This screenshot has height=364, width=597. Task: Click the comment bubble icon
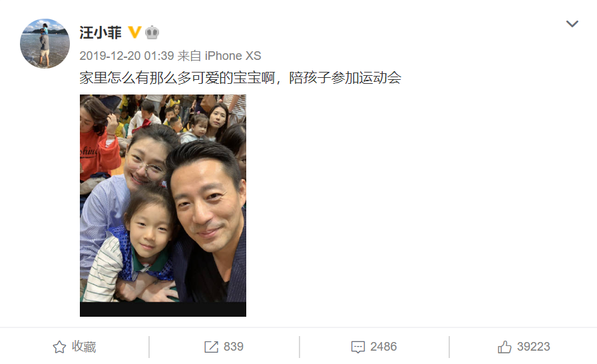point(358,347)
